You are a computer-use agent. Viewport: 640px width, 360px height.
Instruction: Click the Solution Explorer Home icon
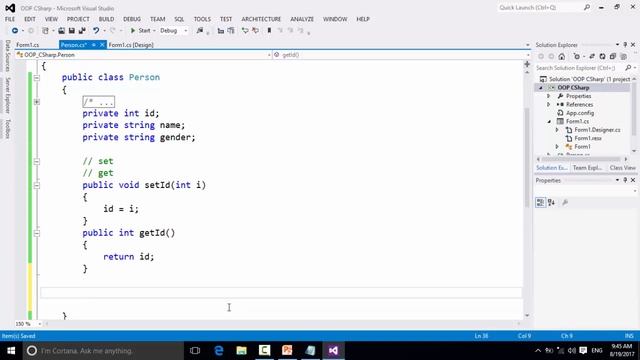click(x=562, y=57)
